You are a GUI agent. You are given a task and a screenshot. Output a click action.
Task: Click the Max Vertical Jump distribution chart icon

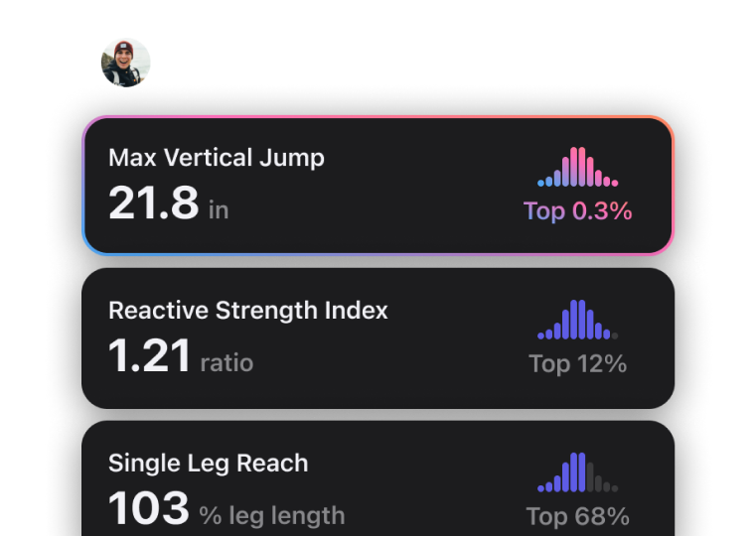click(577, 167)
